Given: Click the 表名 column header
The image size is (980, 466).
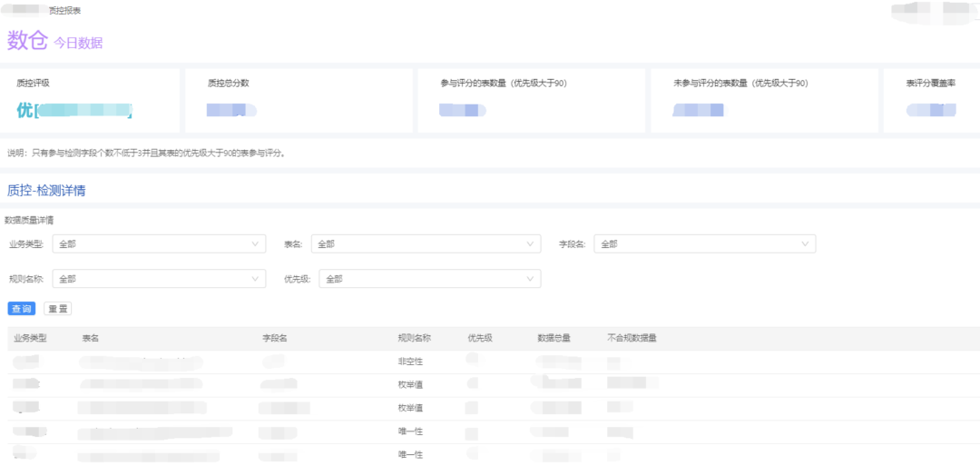Looking at the screenshot, I should [91, 339].
